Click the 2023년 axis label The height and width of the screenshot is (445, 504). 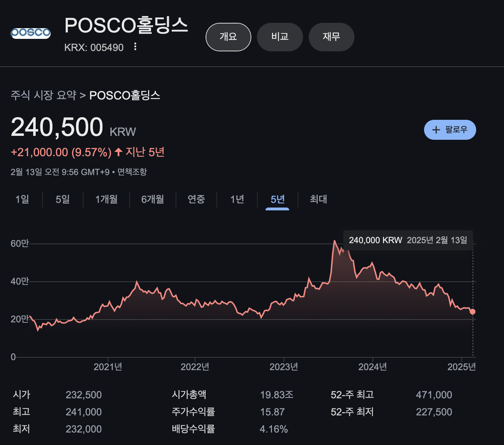pyautogui.click(x=284, y=367)
